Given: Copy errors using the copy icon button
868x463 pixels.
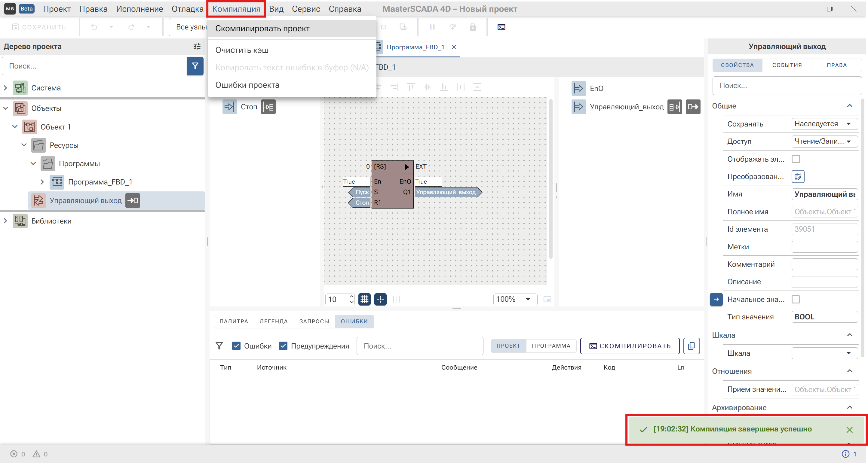Looking at the screenshot, I should [x=691, y=346].
